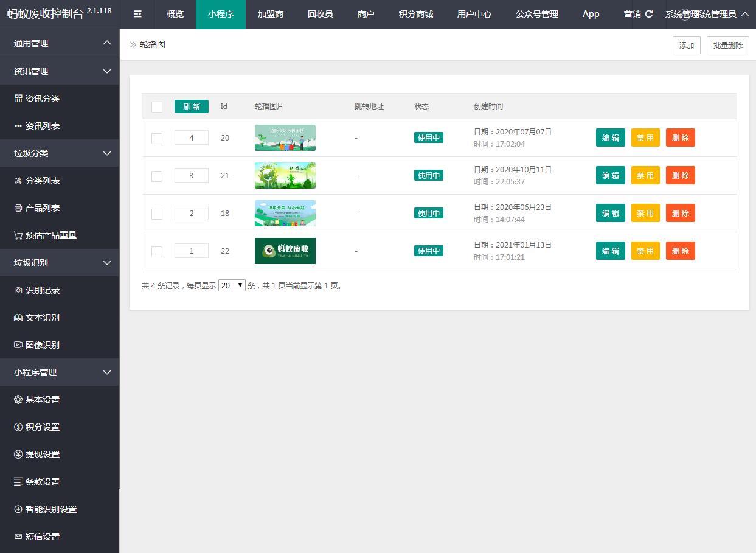Click 禁用 for carousel Id 20
Image resolution: width=756 pixels, height=553 pixels.
pos(645,137)
